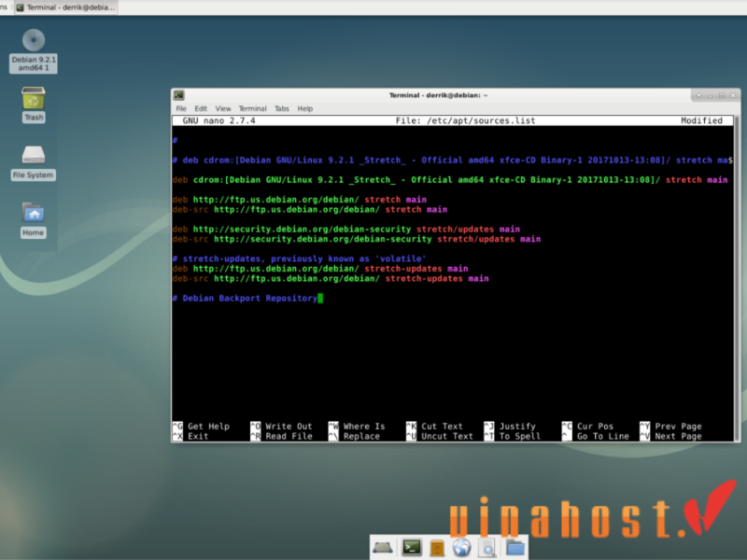The width and height of the screenshot is (747, 560).
Task: Open the orange file cabinet dock icon
Action: (x=437, y=548)
